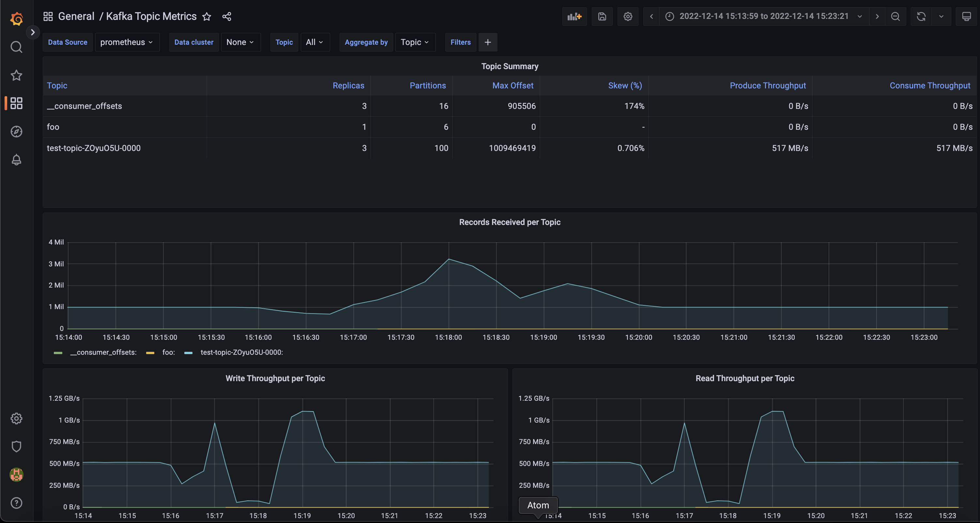Zoom out the time range
This screenshot has width=980, height=523.
click(895, 16)
